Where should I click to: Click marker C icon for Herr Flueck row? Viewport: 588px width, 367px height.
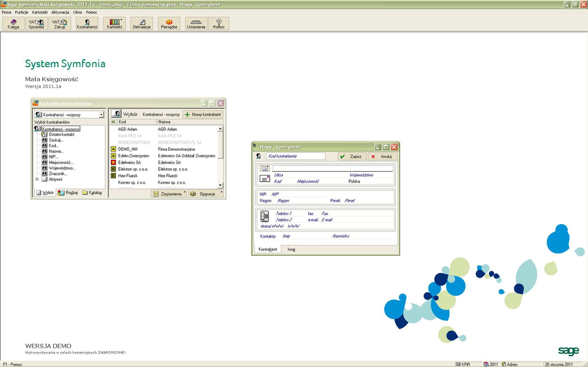point(113,176)
